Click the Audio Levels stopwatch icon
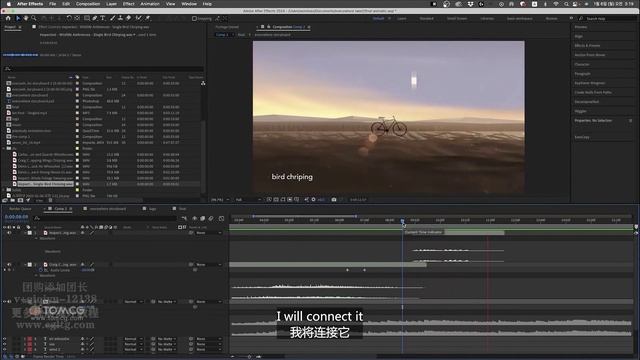Image resolution: width=640 pixels, height=360 pixels. [41, 270]
